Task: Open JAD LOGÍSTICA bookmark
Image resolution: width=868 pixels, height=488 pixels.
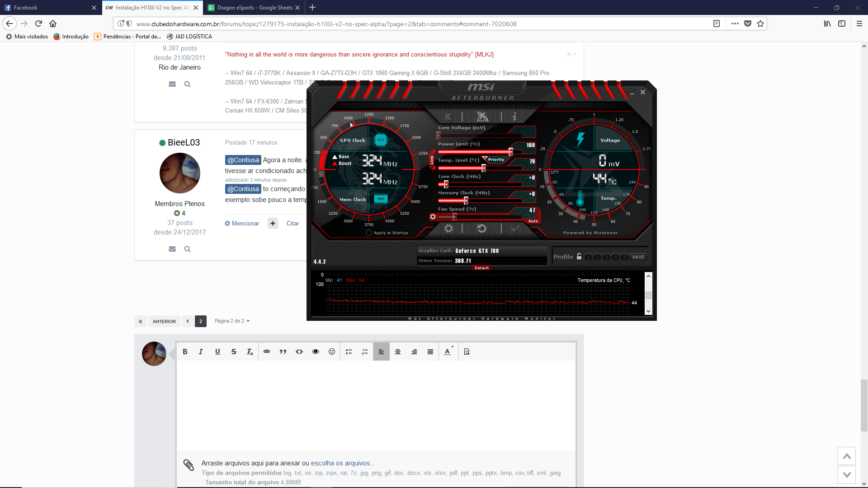Action: tap(189, 37)
